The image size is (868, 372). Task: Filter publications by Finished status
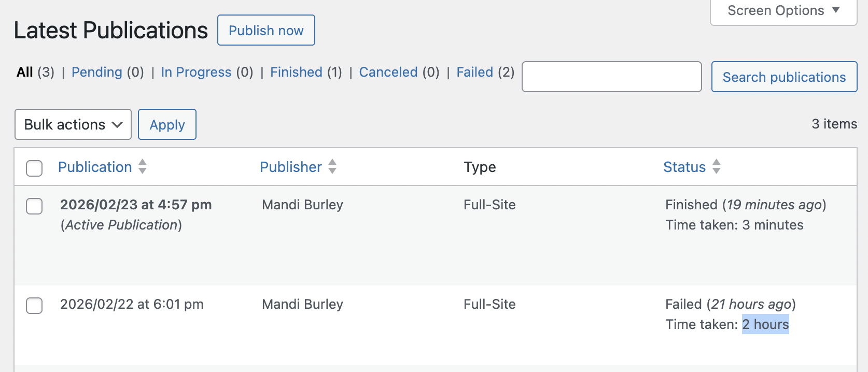coord(296,72)
